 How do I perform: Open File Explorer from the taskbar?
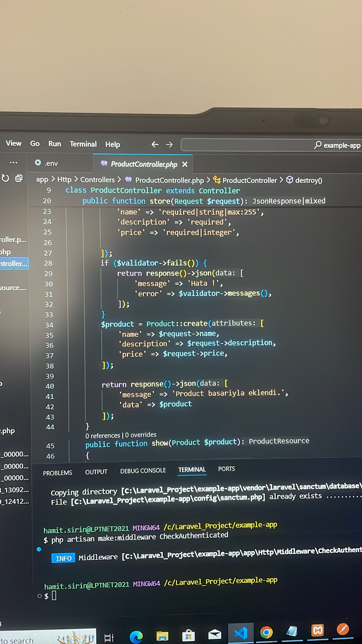point(162,636)
